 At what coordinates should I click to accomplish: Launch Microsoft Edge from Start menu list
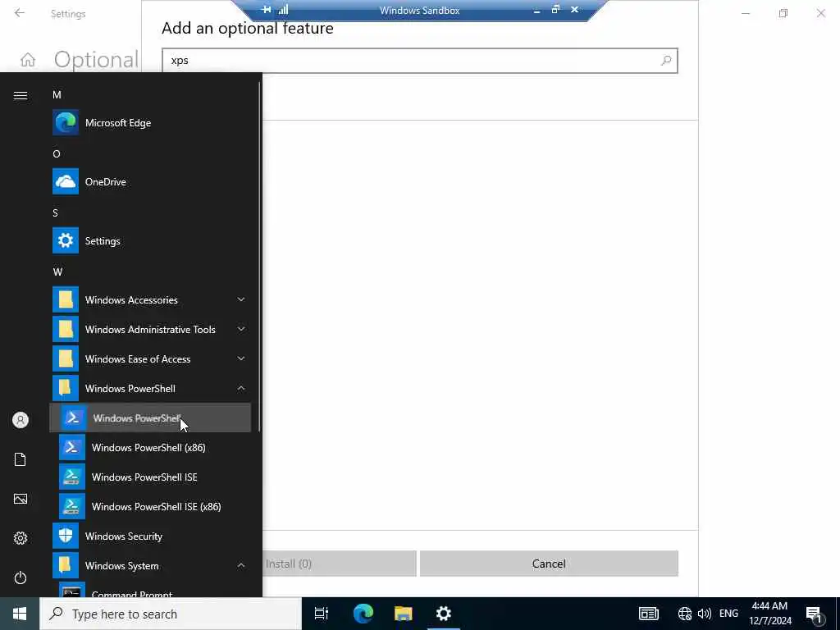(150, 123)
